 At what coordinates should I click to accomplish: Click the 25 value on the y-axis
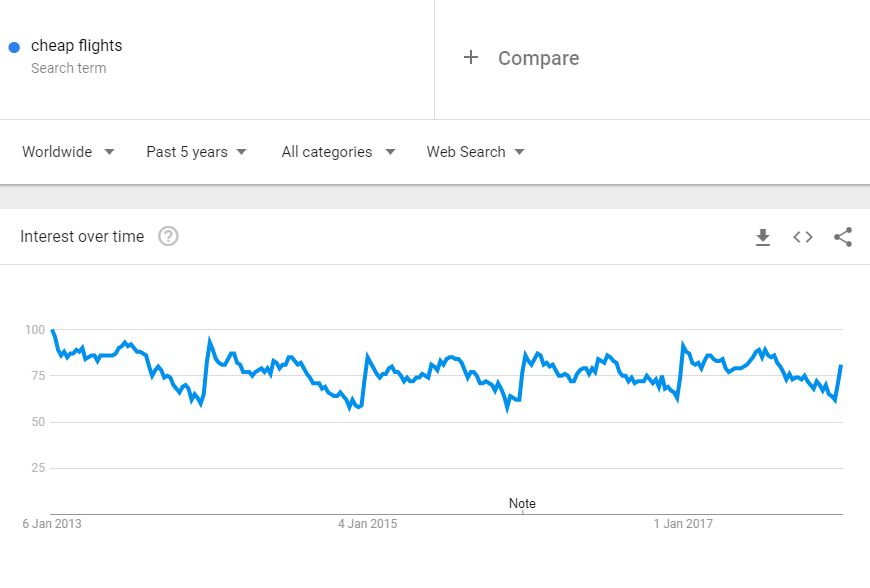(x=38, y=468)
